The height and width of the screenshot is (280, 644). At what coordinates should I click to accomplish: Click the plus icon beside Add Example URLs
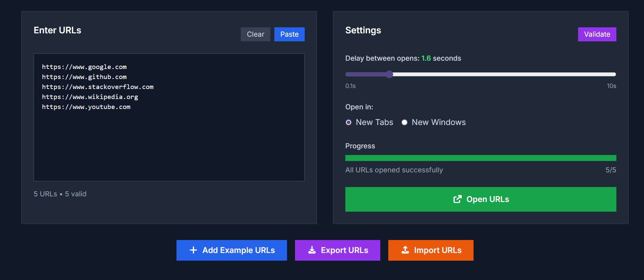tap(193, 250)
